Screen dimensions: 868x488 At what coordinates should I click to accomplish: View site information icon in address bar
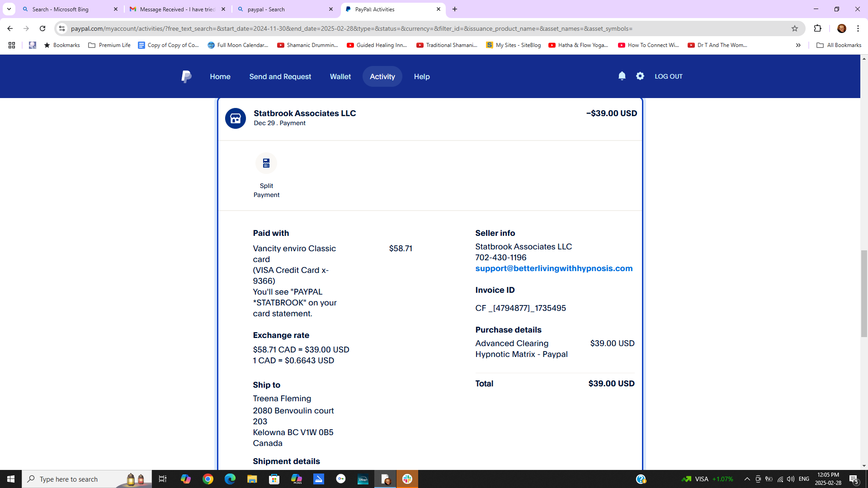point(62,28)
